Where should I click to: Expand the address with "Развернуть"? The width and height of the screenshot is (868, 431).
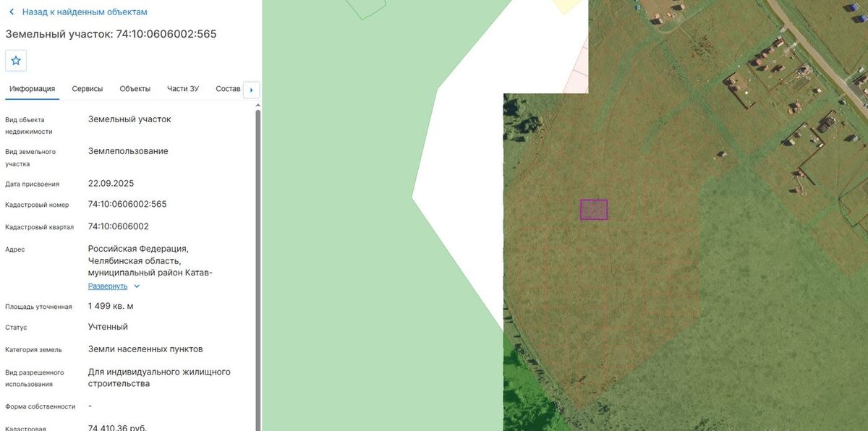114,286
